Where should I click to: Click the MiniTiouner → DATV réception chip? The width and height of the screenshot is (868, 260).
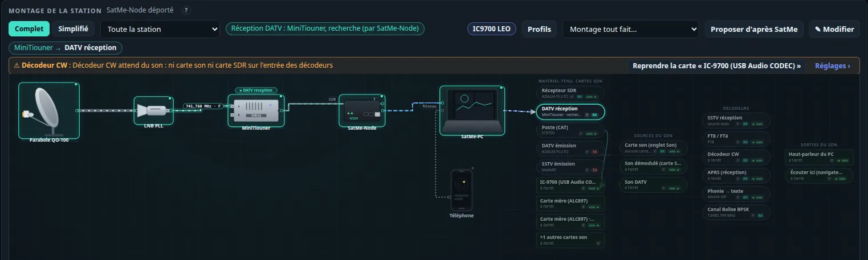pos(66,48)
